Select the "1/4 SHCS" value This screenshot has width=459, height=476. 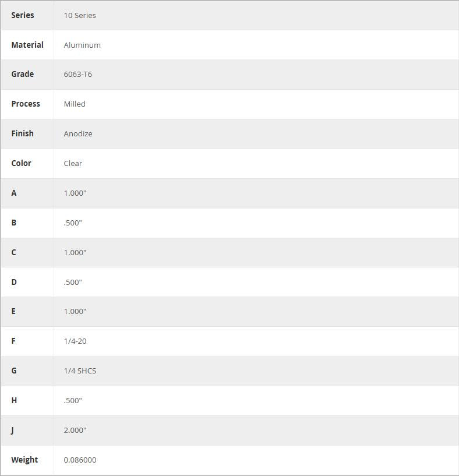pos(80,371)
